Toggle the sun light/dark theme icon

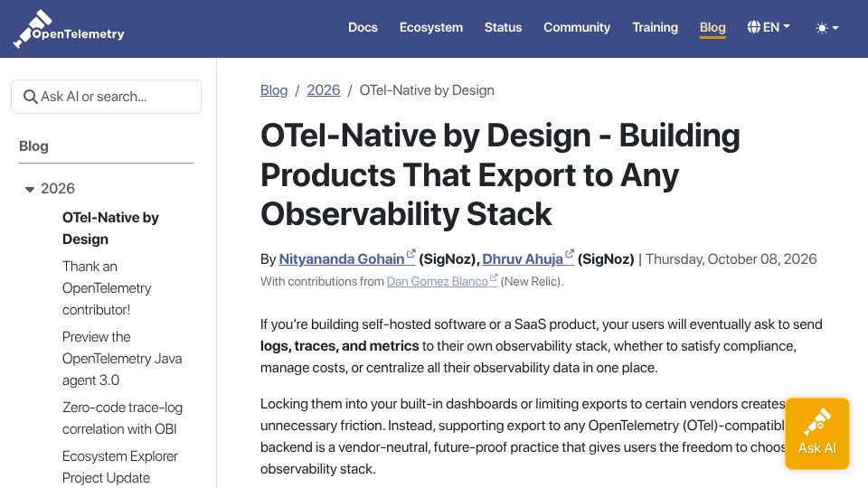822,28
